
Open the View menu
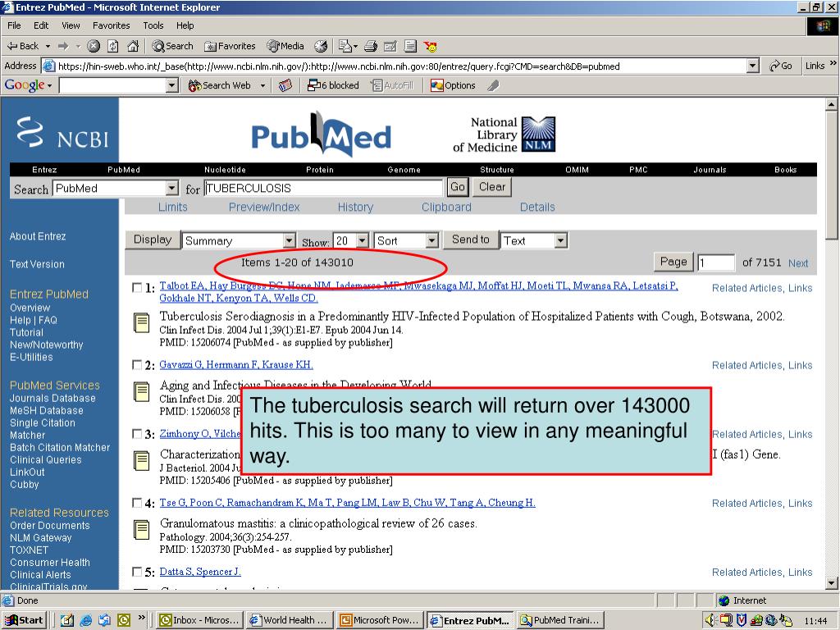(71, 25)
